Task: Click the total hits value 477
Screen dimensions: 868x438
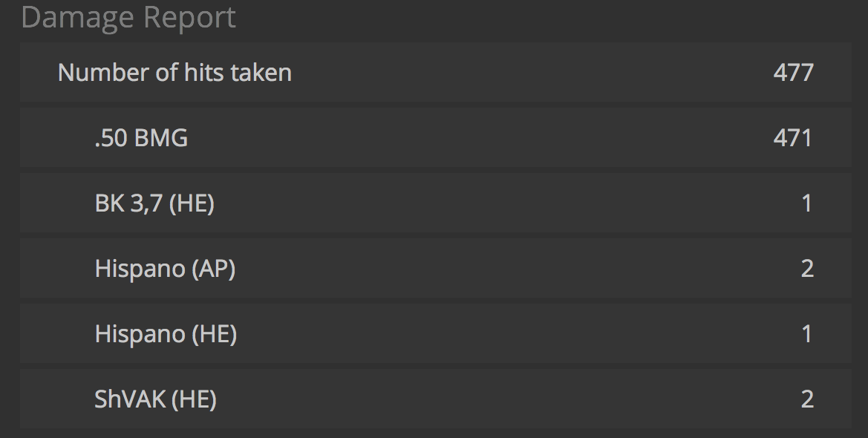Action: (x=793, y=73)
